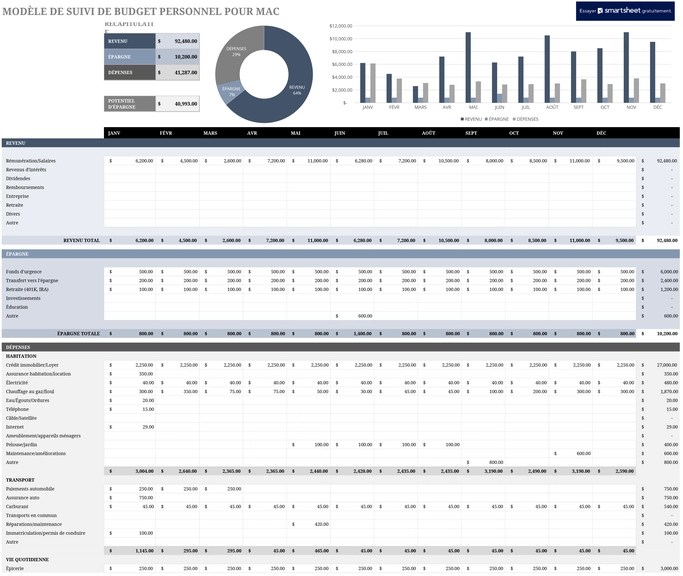Select the Internet row label
The width and height of the screenshot is (683, 576).
point(15,427)
